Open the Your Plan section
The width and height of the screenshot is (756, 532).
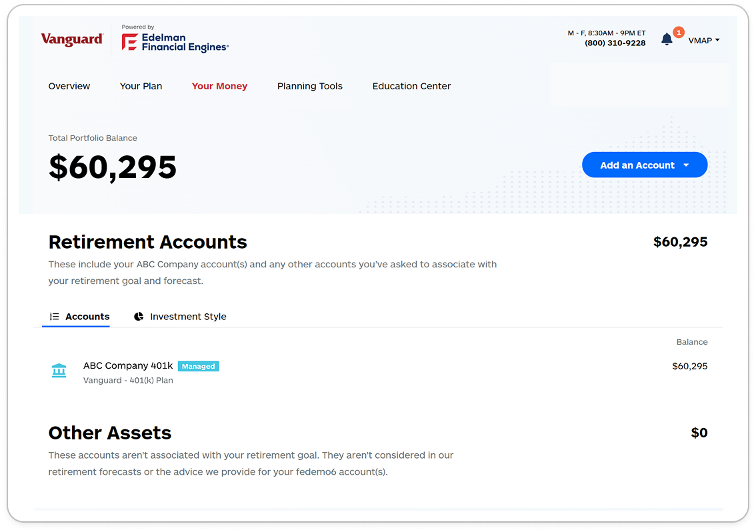[141, 86]
